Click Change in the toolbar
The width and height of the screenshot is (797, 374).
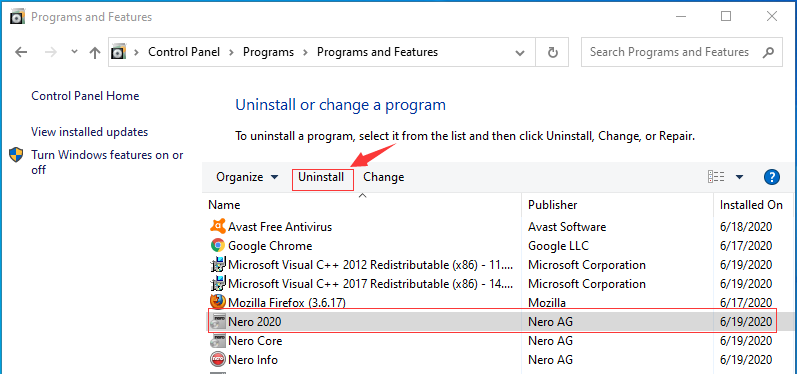point(384,177)
